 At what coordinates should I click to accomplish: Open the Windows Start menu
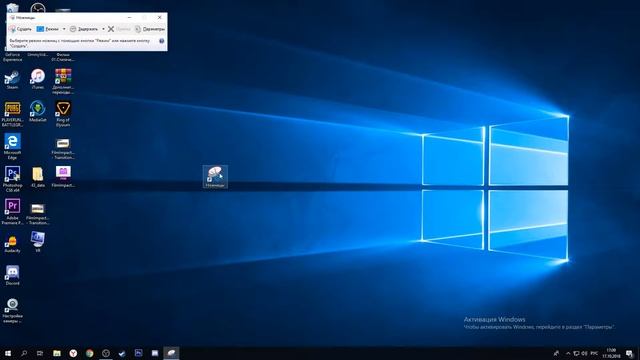click(x=8, y=353)
